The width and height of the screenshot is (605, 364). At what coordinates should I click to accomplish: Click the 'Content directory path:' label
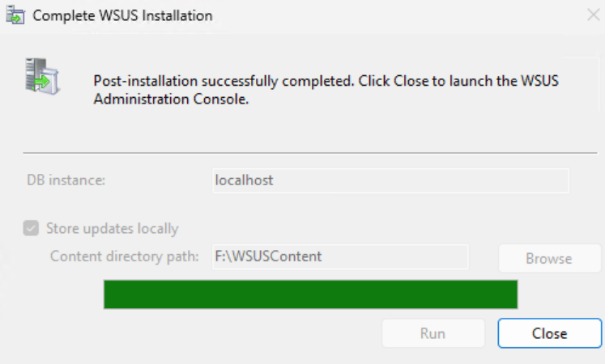click(x=124, y=256)
